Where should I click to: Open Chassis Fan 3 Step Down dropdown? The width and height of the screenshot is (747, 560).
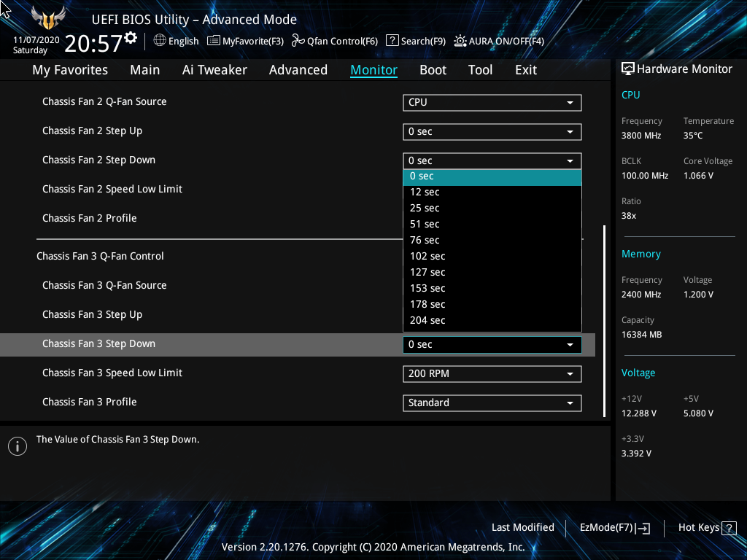click(x=492, y=345)
